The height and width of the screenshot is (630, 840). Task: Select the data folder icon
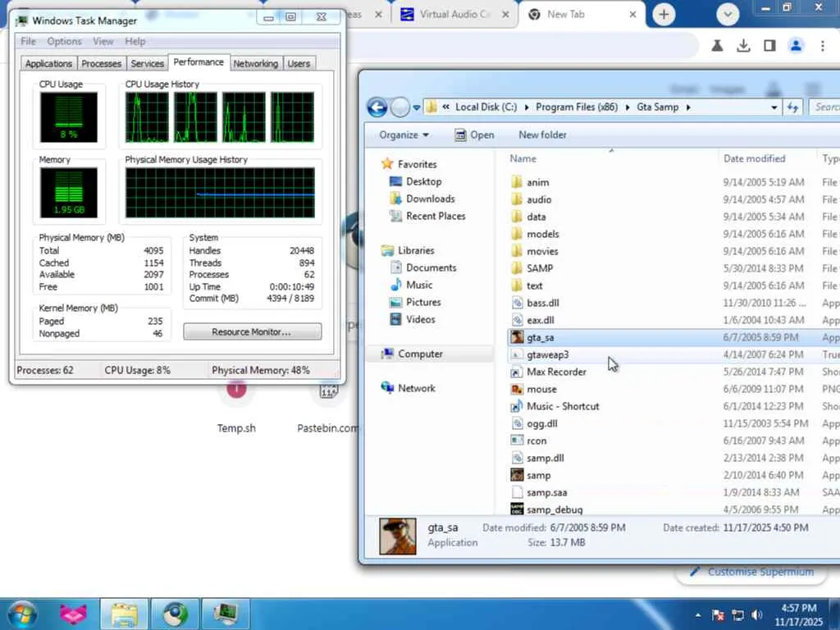pos(517,217)
